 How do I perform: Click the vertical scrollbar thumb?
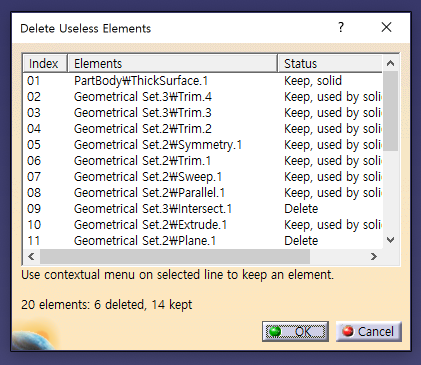coord(391,111)
